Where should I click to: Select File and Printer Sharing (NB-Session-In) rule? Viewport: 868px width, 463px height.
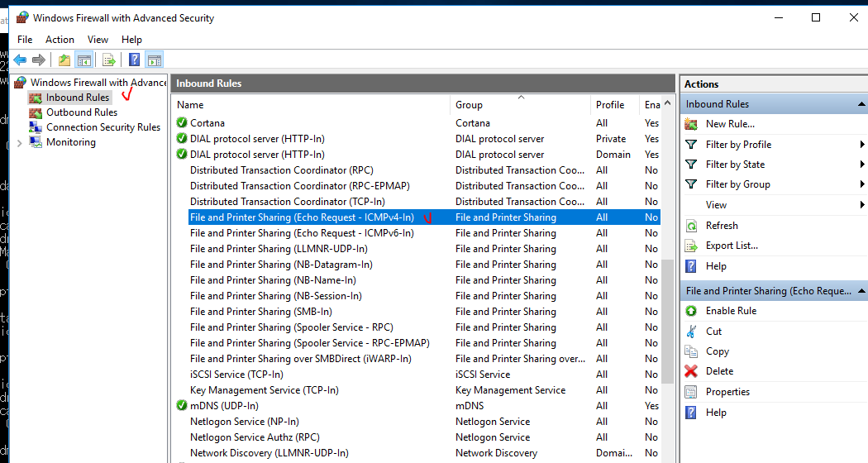[276, 296]
